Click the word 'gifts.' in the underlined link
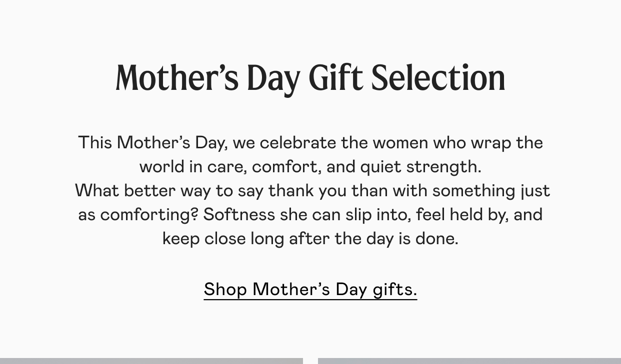Screen dimensions: 621x364 (x=395, y=290)
